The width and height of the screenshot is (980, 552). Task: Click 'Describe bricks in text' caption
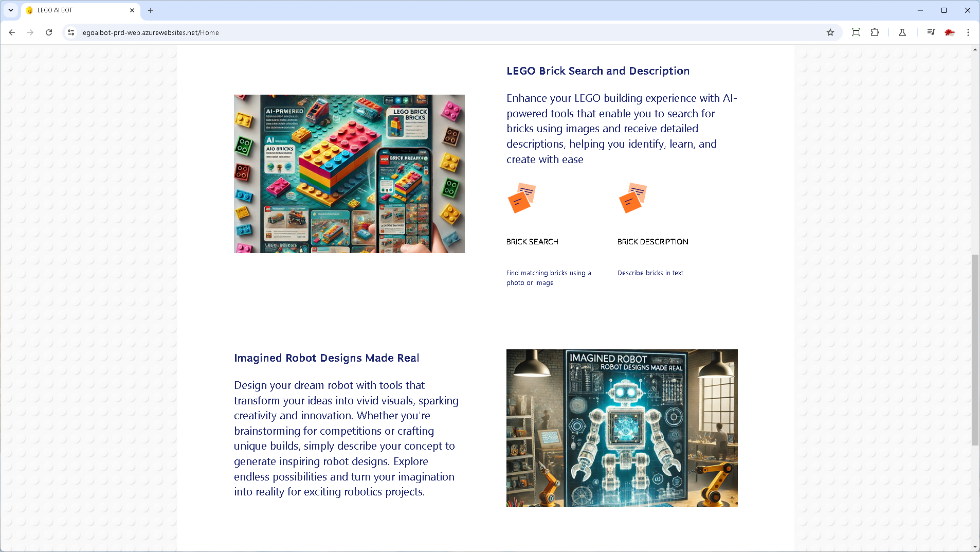point(650,273)
